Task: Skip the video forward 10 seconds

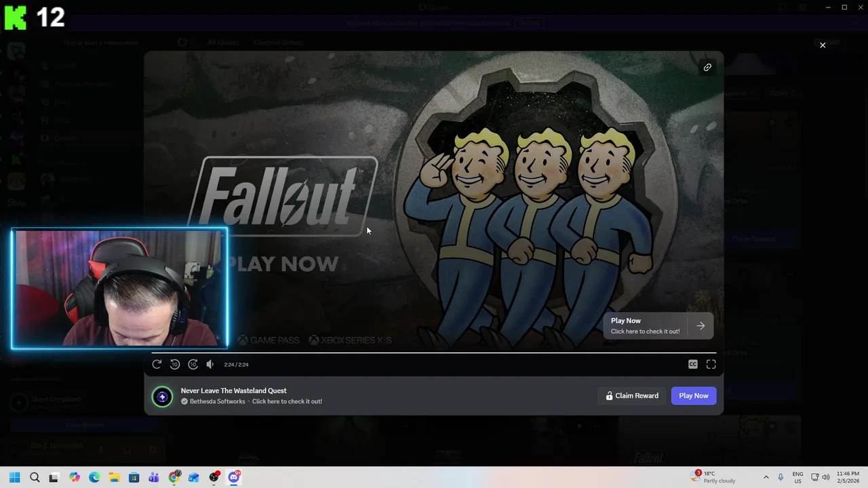Action: point(193,365)
